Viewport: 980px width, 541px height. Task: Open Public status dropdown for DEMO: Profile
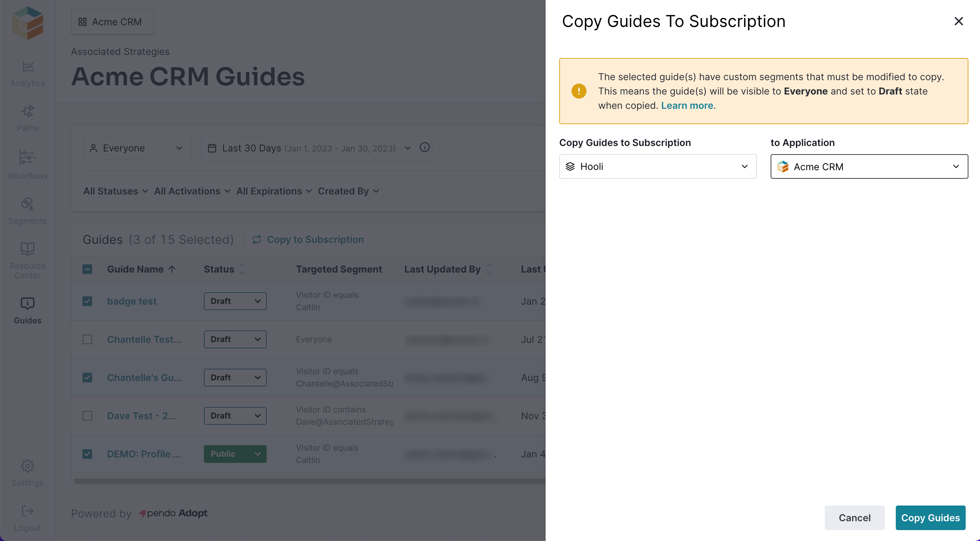[x=235, y=454]
